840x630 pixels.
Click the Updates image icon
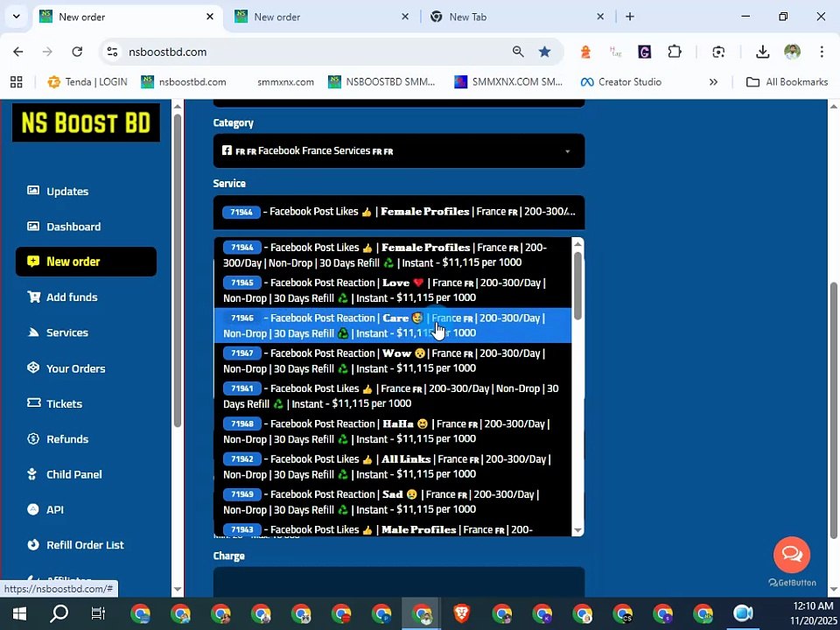point(33,191)
